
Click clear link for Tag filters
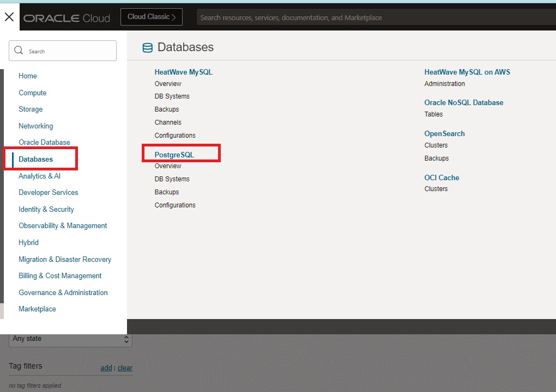click(125, 368)
